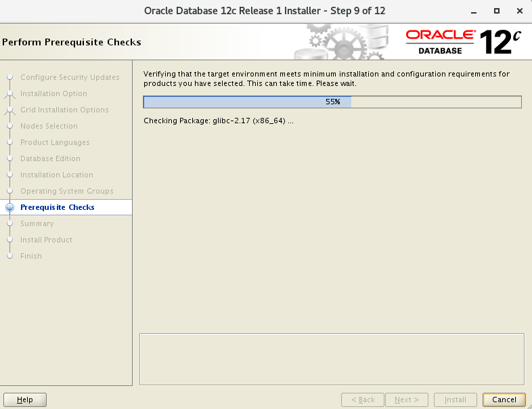Click the Summary step bullet icon

[10, 223]
